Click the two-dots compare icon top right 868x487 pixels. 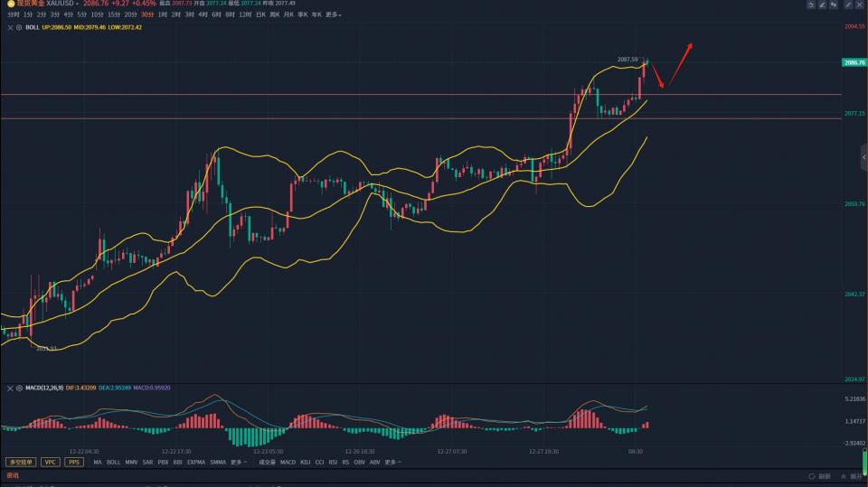tap(834, 5)
